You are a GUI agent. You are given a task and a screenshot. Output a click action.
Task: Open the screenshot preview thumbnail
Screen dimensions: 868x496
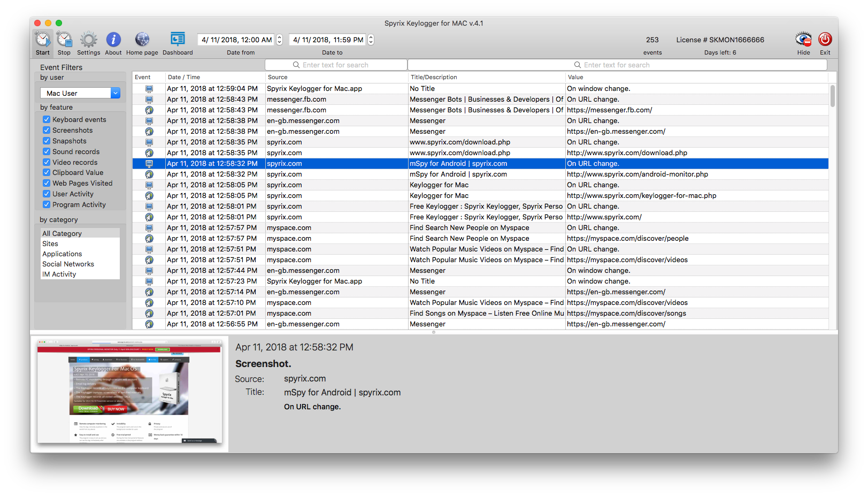coord(129,392)
